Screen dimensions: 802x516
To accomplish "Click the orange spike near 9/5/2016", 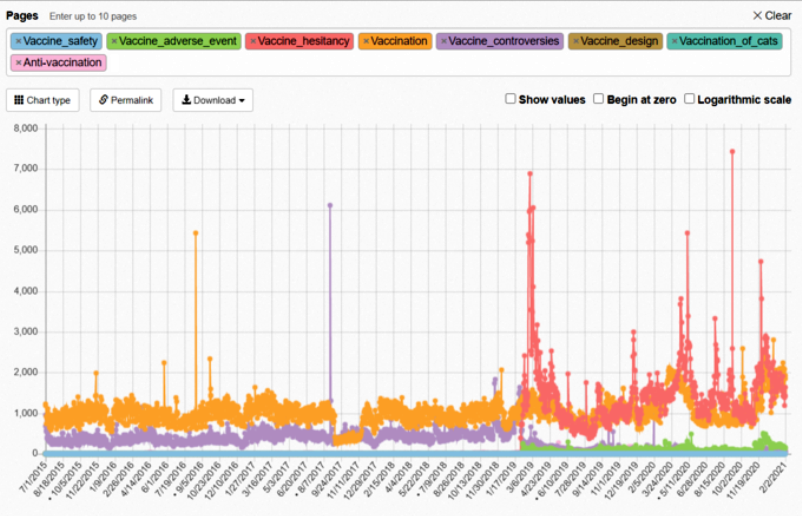I will pyautogui.click(x=195, y=232).
